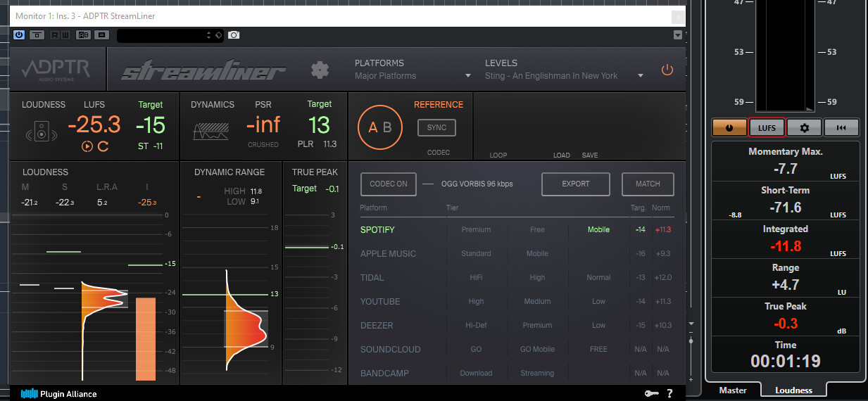Switch the meter unit LUFS button

767,127
